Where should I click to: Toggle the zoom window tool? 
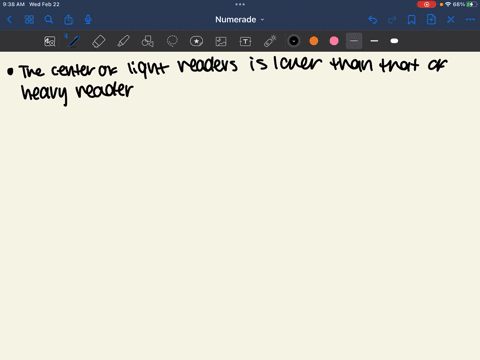coord(50,41)
